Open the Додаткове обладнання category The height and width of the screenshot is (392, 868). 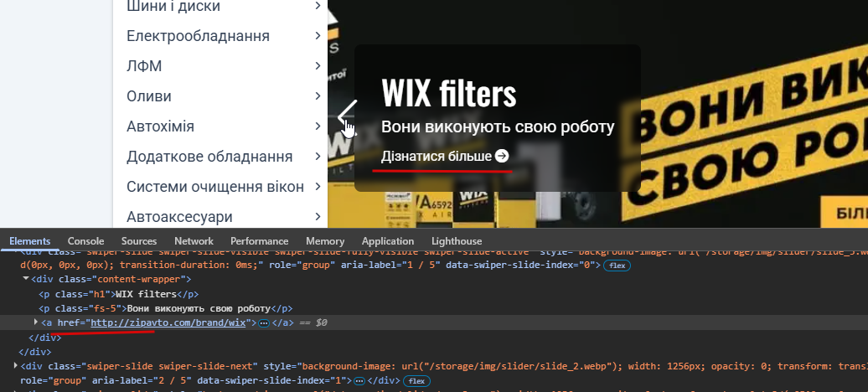coord(209,157)
